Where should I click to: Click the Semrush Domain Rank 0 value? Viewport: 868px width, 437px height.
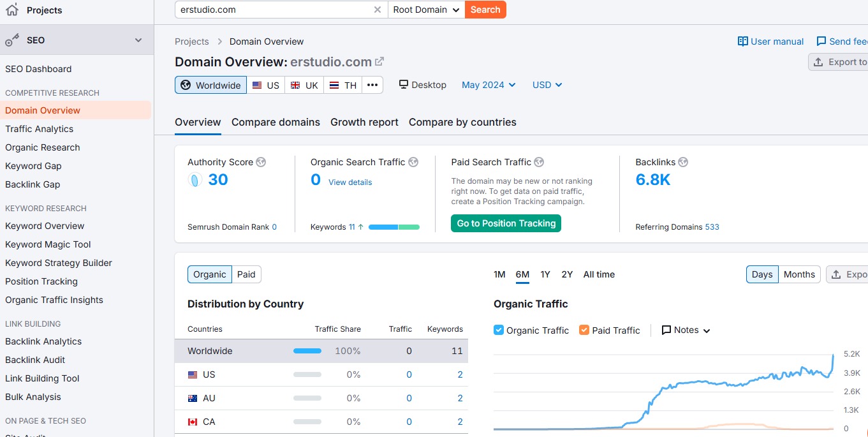point(274,227)
